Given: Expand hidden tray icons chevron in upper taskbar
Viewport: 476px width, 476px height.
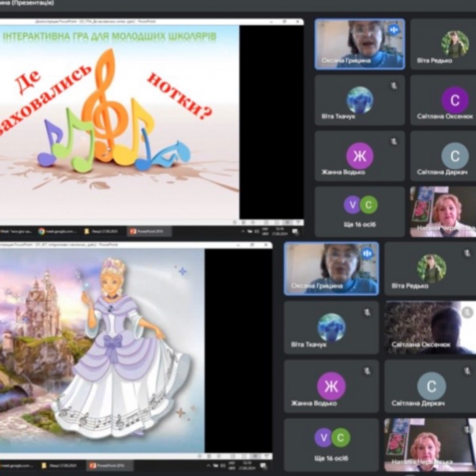Looking at the screenshot, I should [243, 231].
